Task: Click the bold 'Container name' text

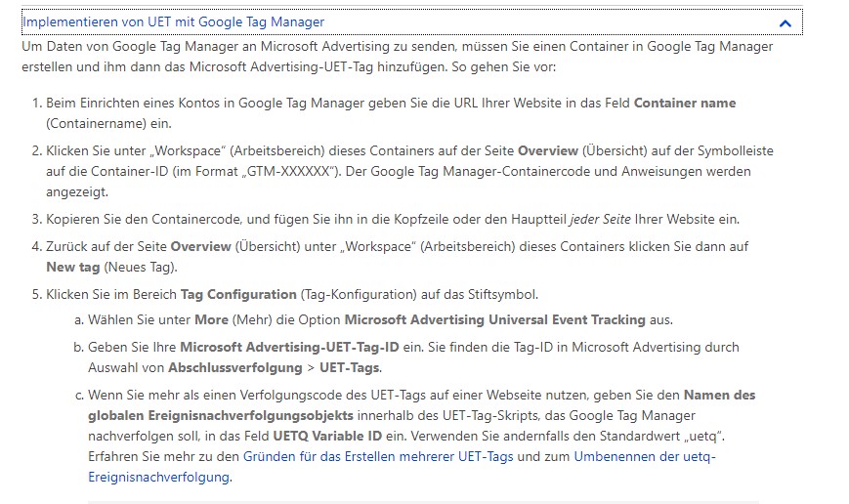Action: (x=685, y=104)
